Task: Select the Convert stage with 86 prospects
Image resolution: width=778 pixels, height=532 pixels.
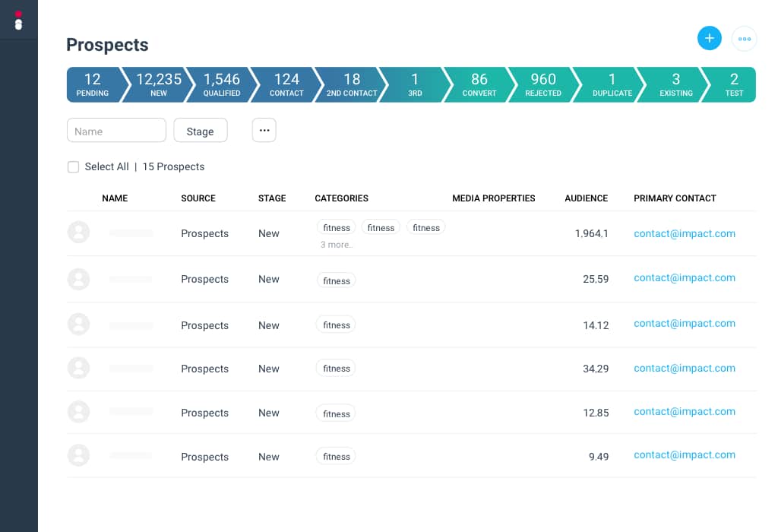Action: [x=479, y=84]
